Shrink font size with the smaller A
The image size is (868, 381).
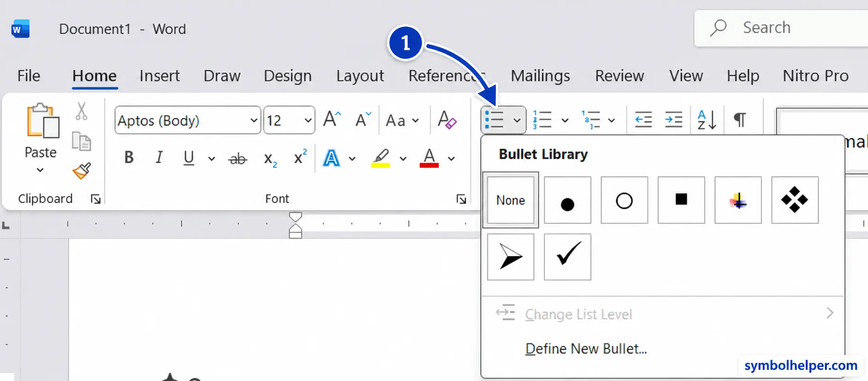click(x=363, y=119)
